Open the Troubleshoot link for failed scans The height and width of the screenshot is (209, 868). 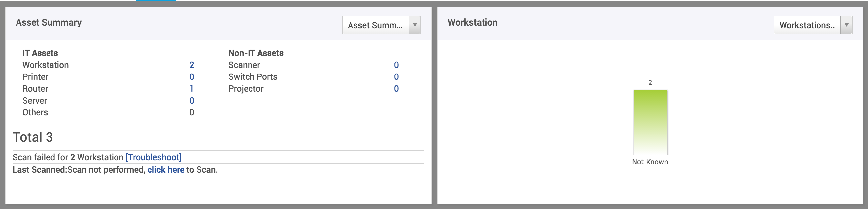pos(154,157)
